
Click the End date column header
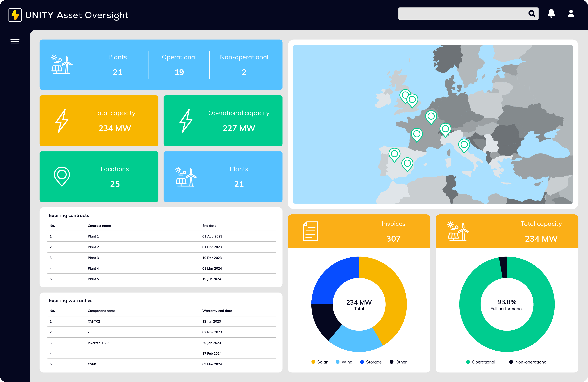point(209,225)
